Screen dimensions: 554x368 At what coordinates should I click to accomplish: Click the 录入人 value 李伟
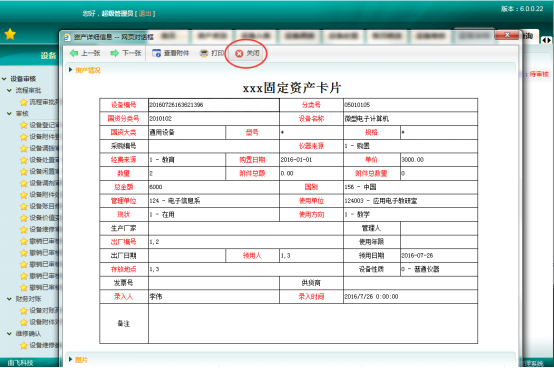point(156,297)
